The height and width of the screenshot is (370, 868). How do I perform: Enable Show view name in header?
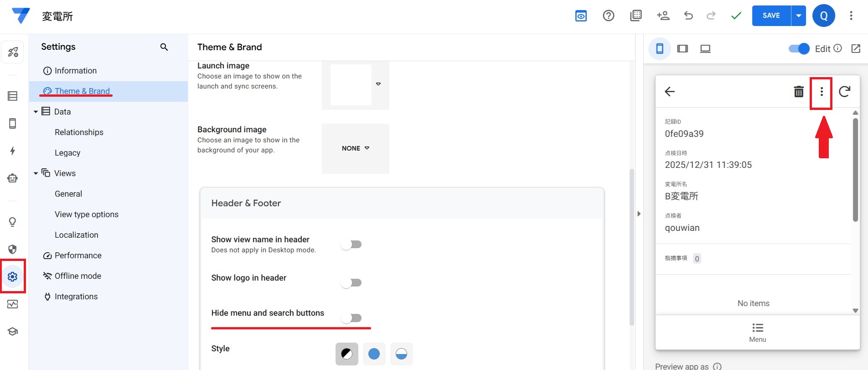click(x=351, y=245)
